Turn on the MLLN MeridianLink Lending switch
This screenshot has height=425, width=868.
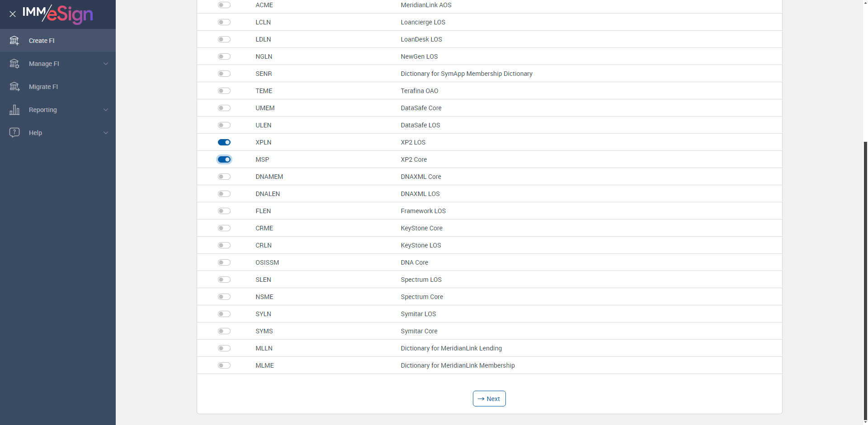(224, 348)
